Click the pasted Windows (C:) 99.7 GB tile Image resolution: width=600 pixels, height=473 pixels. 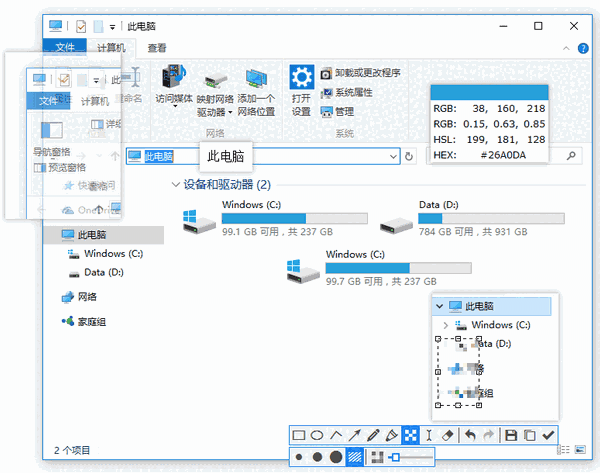coord(379,268)
